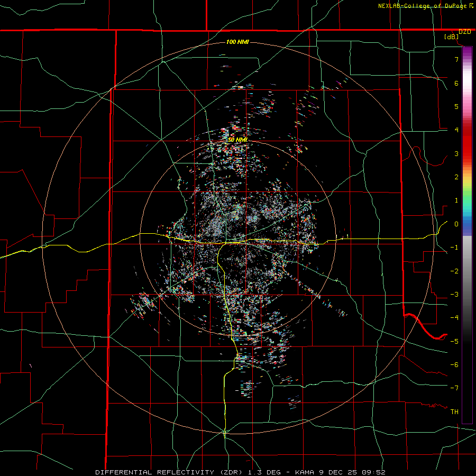Click the 50 NMI range ring label
This screenshot has height=476, width=476.
coord(237,140)
